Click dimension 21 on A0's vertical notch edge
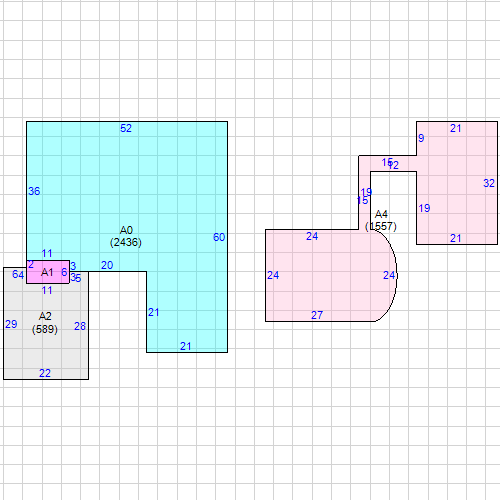 tap(153, 312)
